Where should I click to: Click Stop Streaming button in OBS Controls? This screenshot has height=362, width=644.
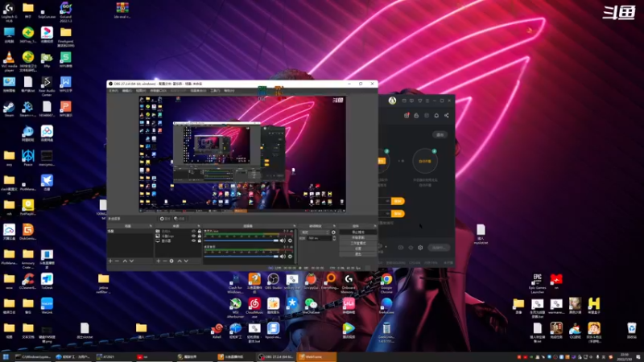pos(358,232)
